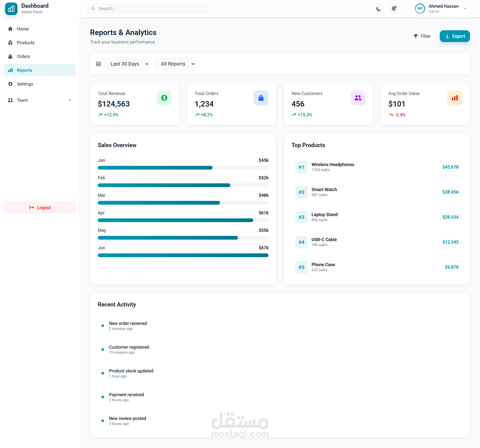The image size is (480, 448).
Task: Open notifications bell icon
Action: coord(394,9)
